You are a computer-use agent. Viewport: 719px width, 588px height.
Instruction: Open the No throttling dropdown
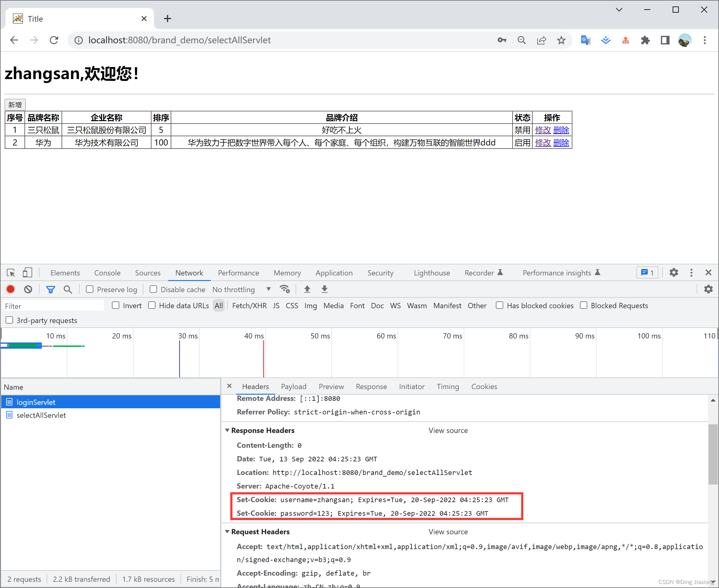(x=241, y=289)
